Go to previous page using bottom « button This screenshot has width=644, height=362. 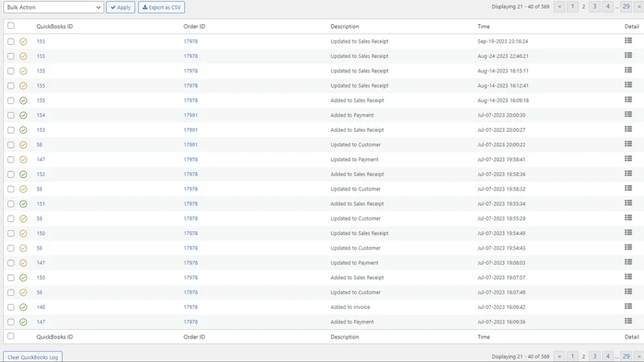559,356
